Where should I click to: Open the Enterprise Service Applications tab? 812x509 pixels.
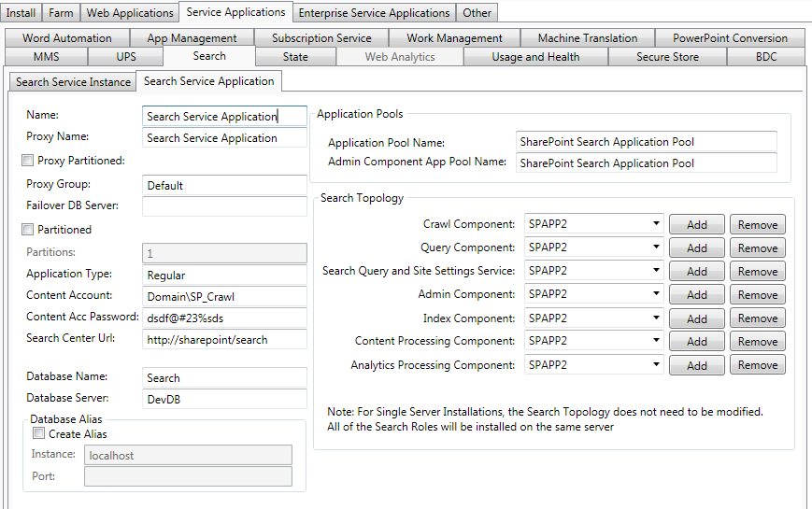point(374,13)
